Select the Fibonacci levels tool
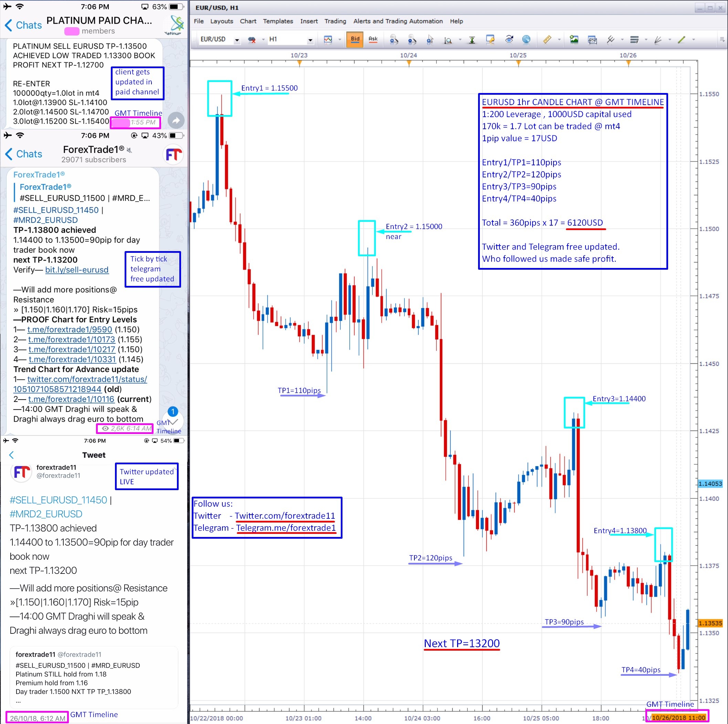 [x=634, y=39]
